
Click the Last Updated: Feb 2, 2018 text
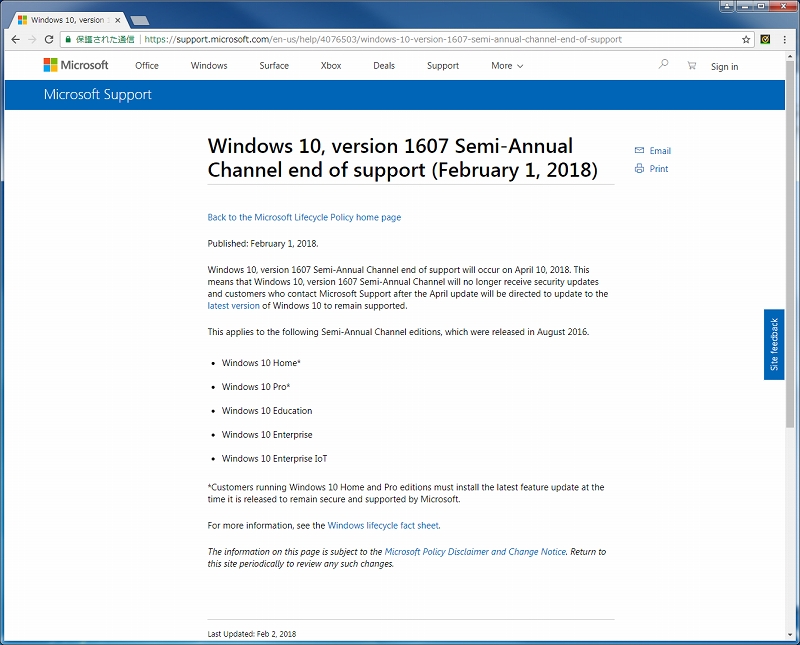[252, 634]
